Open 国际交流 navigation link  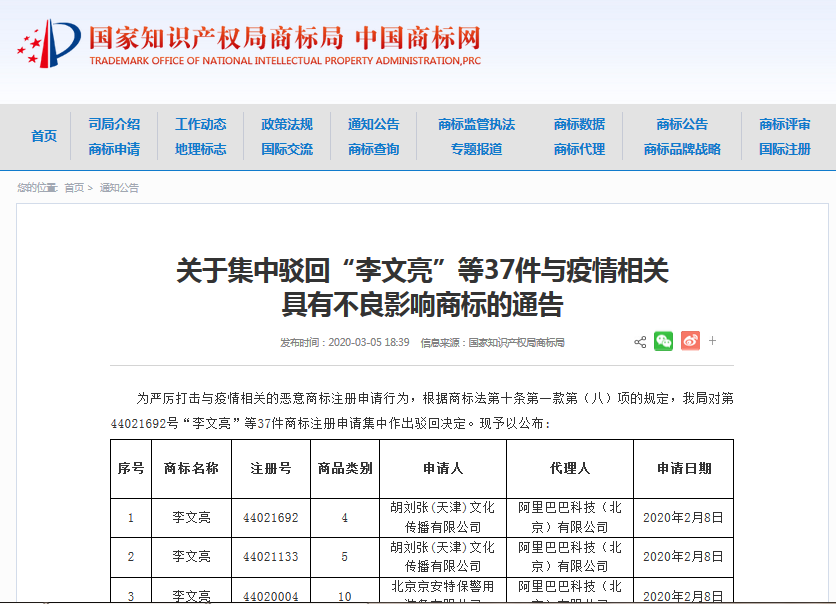(x=287, y=149)
